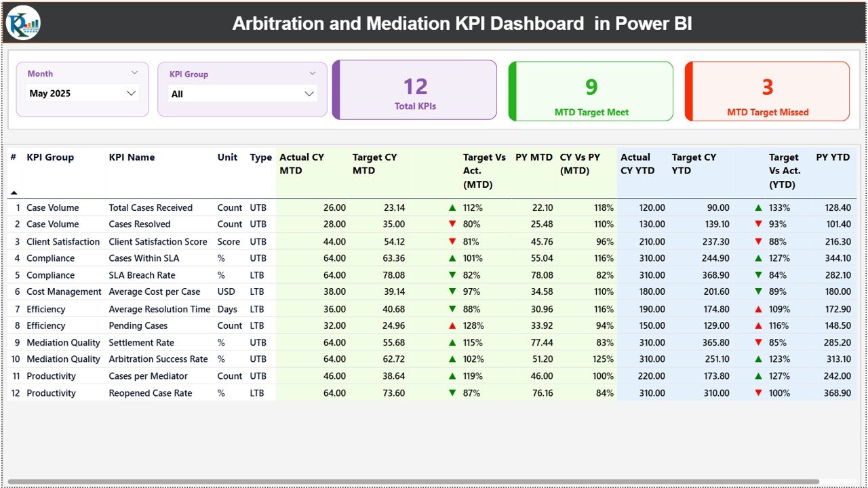Expand the Month slicer header chevron
Image resolution: width=868 pixels, height=488 pixels.
click(136, 73)
